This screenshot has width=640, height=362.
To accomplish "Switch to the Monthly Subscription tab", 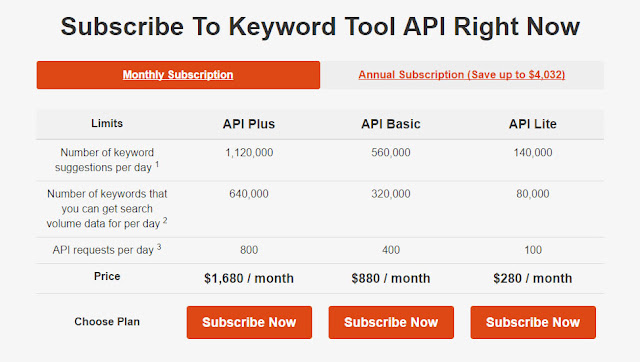I will pyautogui.click(x=178, y=75).
